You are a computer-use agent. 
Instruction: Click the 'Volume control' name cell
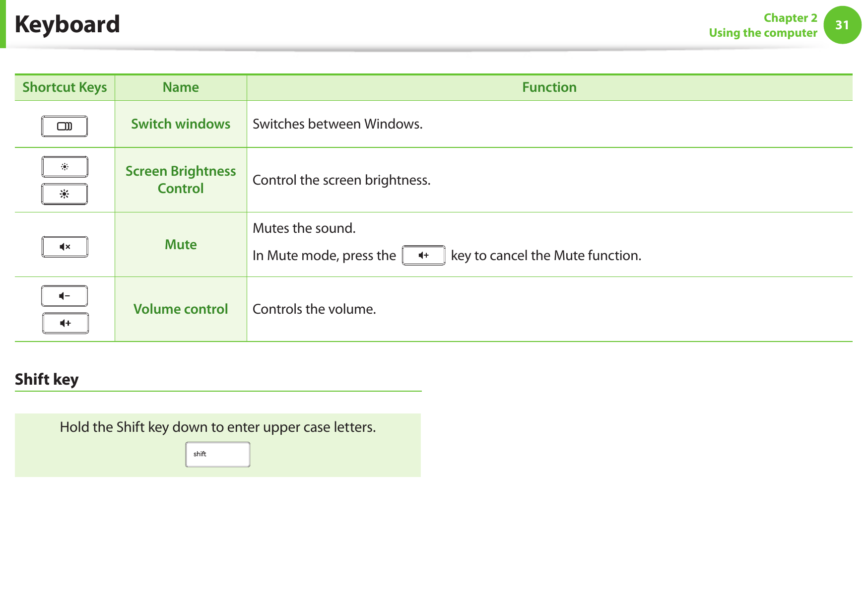point(181,309)
